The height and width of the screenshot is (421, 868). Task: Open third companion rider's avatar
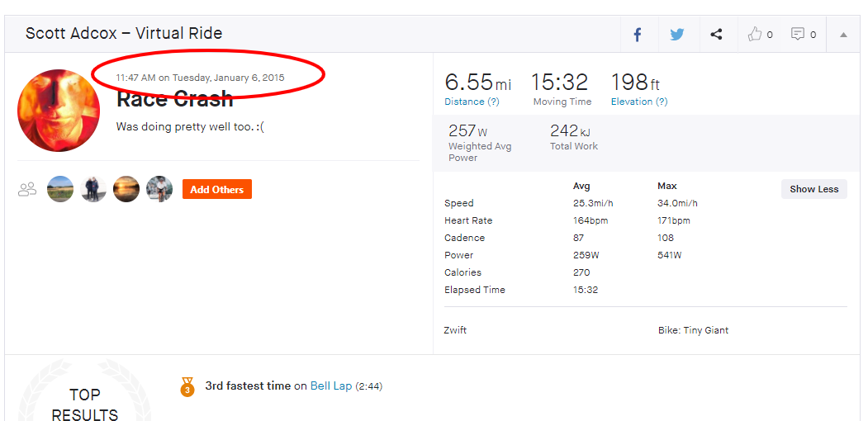pos(126,189)
